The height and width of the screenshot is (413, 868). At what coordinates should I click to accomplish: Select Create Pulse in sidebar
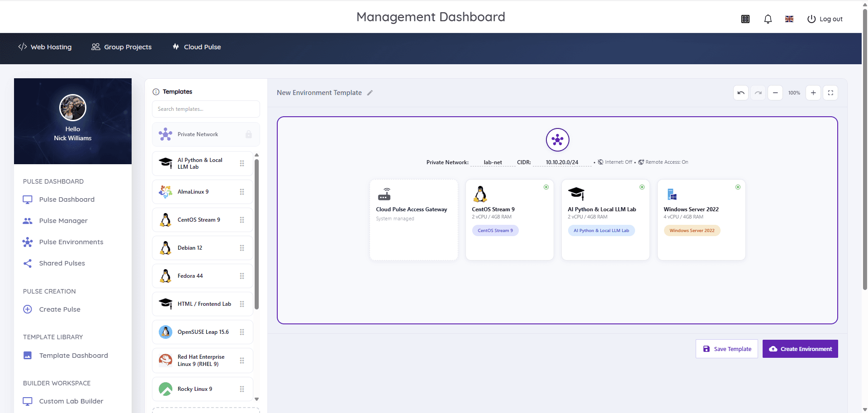pyautogui.click(x=52, y=309)
